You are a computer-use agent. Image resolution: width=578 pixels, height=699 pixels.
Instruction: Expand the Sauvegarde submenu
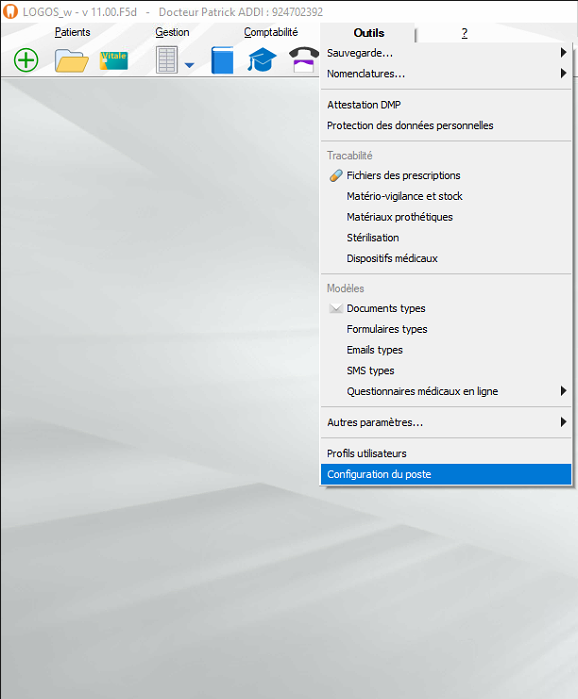(x=446, y=53)
